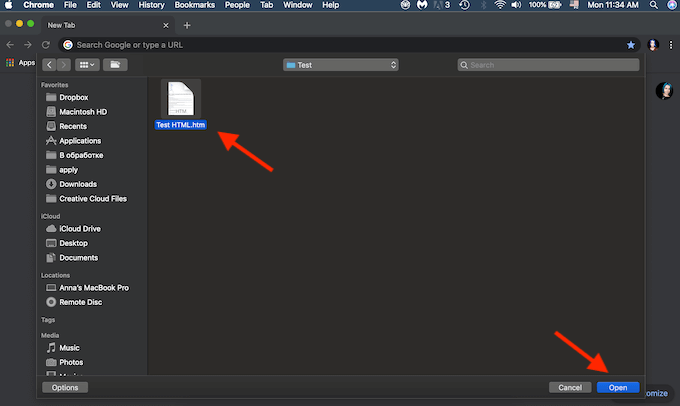Viewport: 680px width, 406px height.
Task: Click the bookmark star icon
Action: click(631, 45)
